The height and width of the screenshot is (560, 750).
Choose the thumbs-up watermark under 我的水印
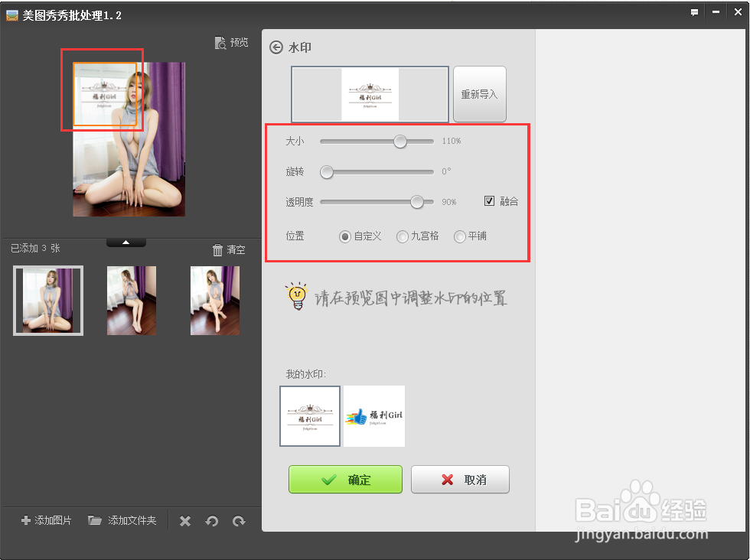[374, 416]
